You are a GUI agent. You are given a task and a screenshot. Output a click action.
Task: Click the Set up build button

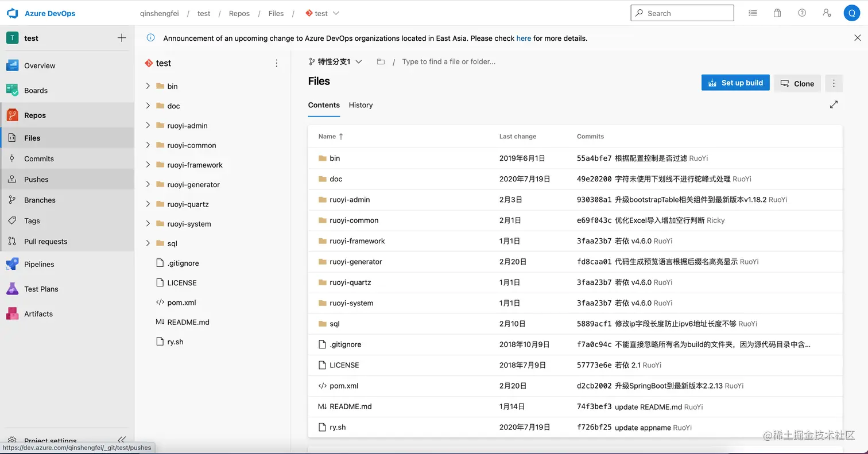pos(735,83)
